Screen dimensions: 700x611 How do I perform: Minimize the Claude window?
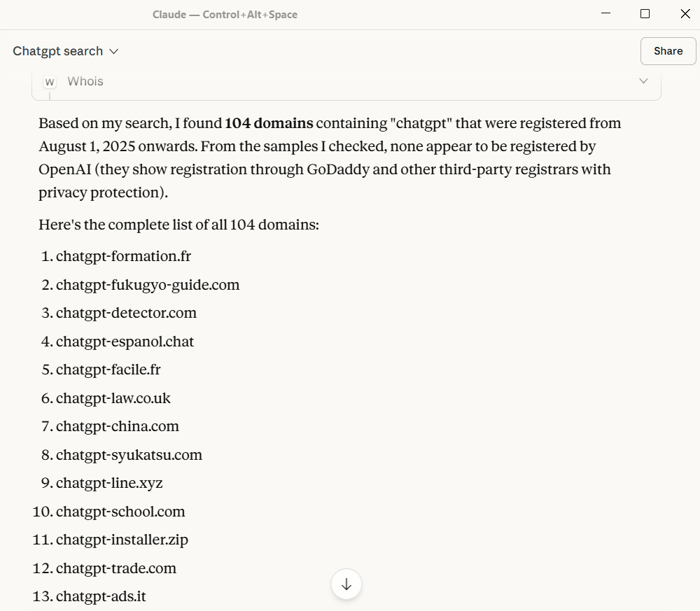coord(605,14)
